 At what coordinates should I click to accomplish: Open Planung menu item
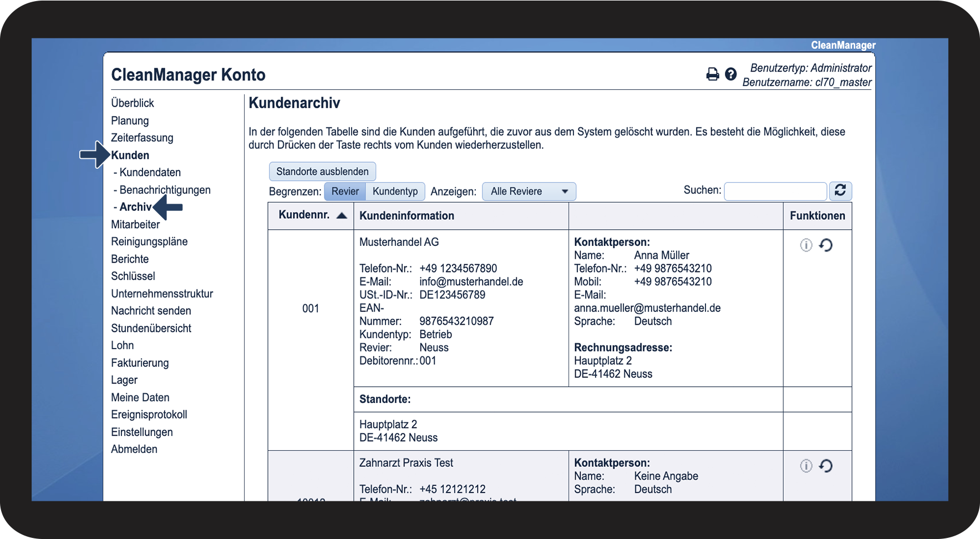click(130, 120)
